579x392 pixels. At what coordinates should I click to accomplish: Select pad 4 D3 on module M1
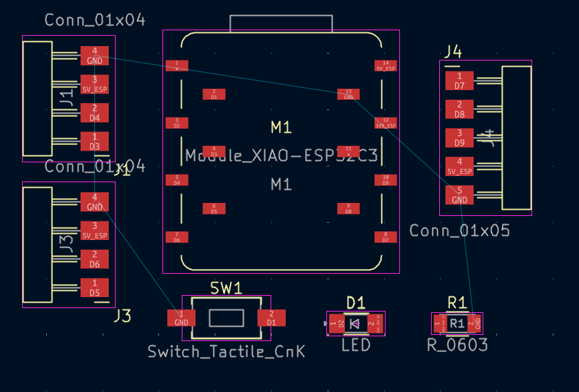(x=214, y=151)
